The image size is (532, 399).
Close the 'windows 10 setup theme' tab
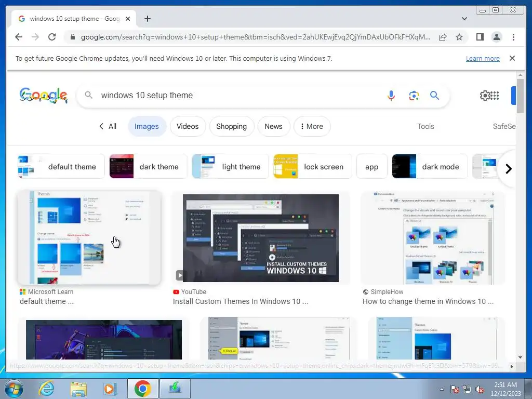128,19
